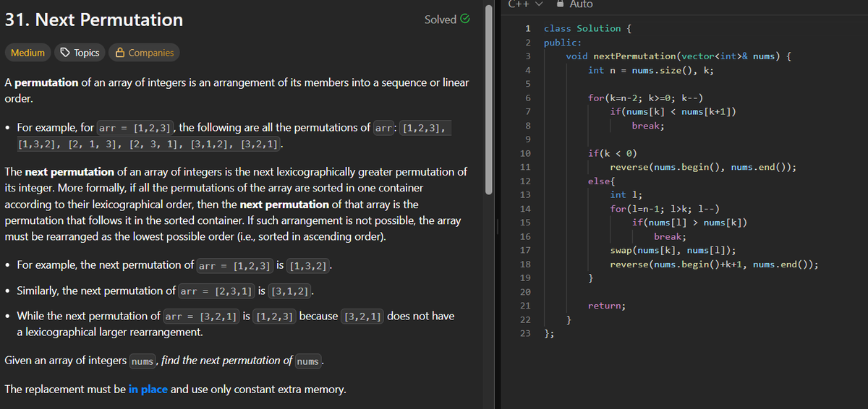Click line number 1 in gutter
This screenshot has width=868, height=409.
(x=529, y=28)
